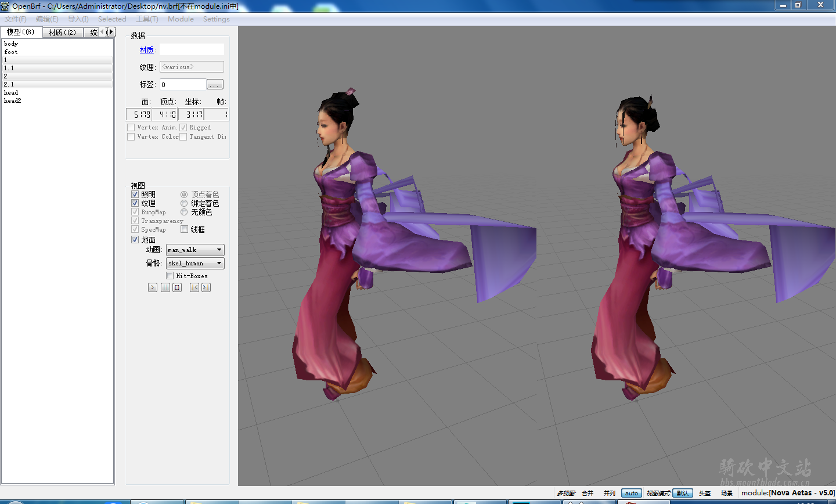Viewport: 836px width, 504px height.
Task: Click the 材质 material name field
Action: (x=192, y=50)
